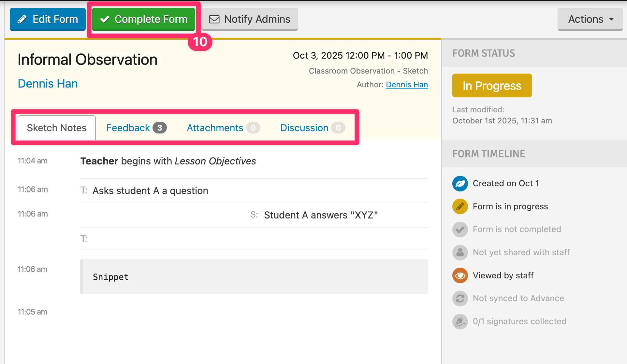Click the Form is in progress timeline text

(510, 206)
